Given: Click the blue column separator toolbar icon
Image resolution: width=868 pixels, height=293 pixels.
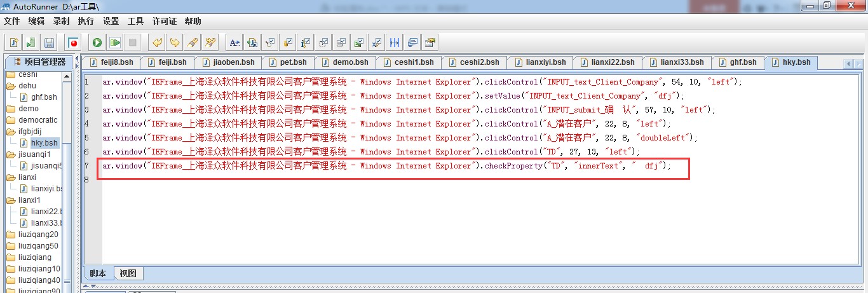Looking at the screenshot, I should point(395,43).
